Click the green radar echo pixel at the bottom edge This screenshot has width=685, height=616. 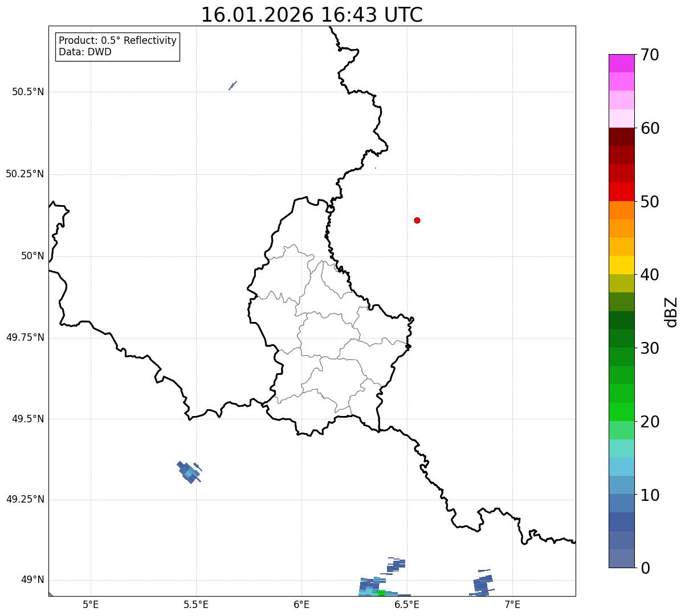[x=381, y=593]
